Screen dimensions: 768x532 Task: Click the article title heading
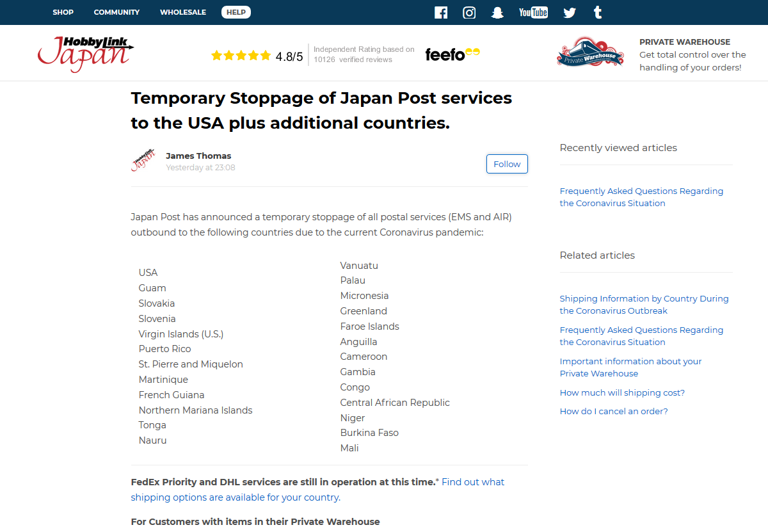coord(321,110)
